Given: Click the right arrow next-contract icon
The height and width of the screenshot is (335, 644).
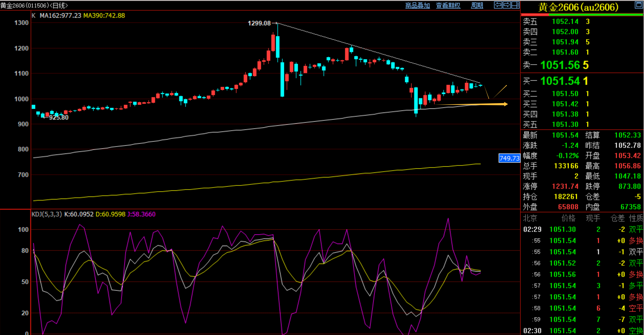Looking at the screenshot, I should click(507, 5).
